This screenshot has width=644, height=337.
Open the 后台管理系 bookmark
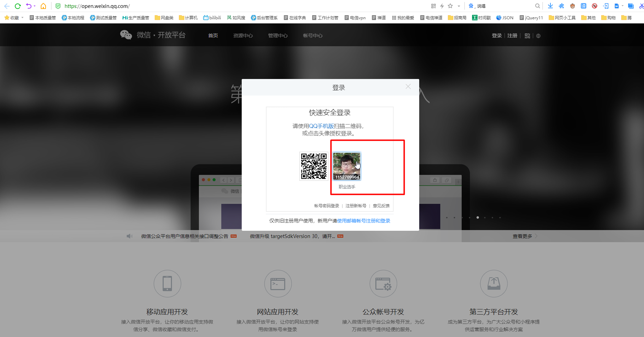pos(264,18)
